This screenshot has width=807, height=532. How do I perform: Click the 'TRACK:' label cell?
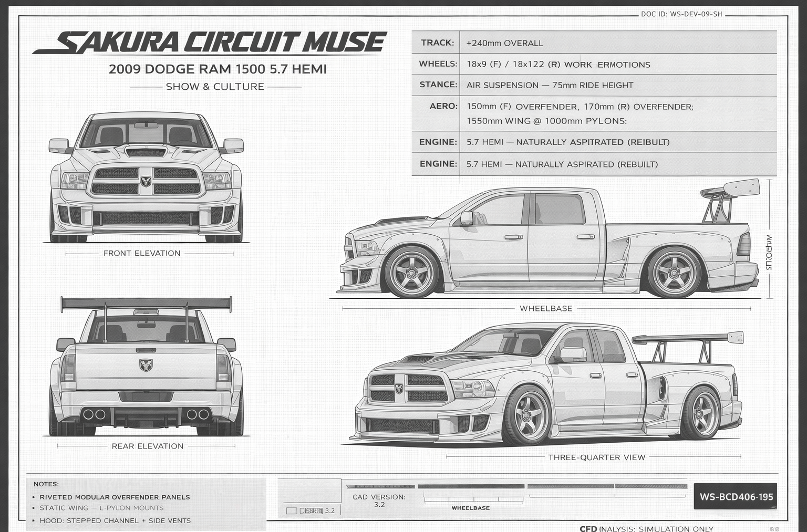coord(436,43)
